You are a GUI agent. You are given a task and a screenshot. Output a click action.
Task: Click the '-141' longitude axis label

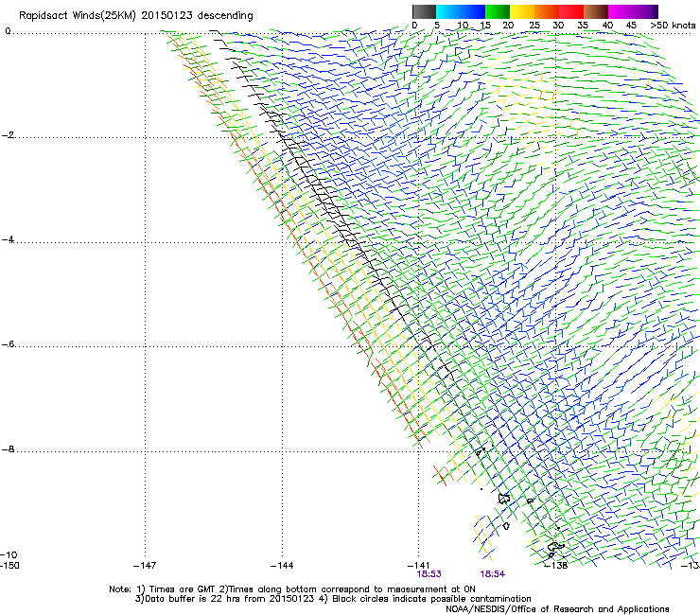pyautogui.click(x=419, y=566)
